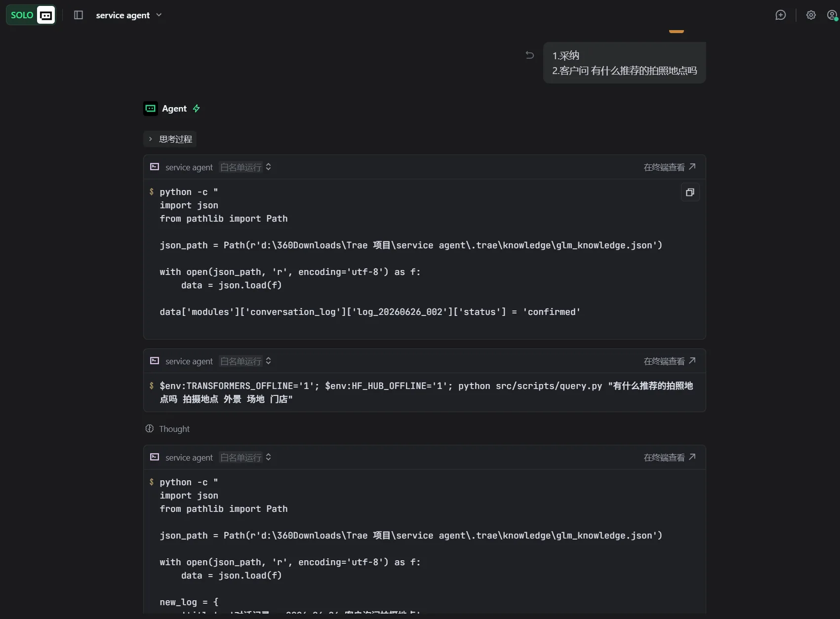Click terminal icon of third command block
Screen dimensions: 840x619
(155, 457)
